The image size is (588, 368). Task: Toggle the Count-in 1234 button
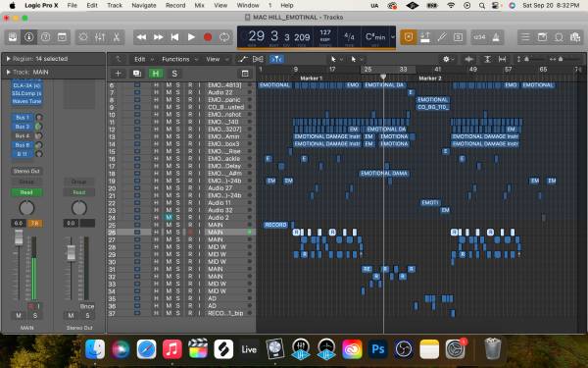[x=479, y=37]
